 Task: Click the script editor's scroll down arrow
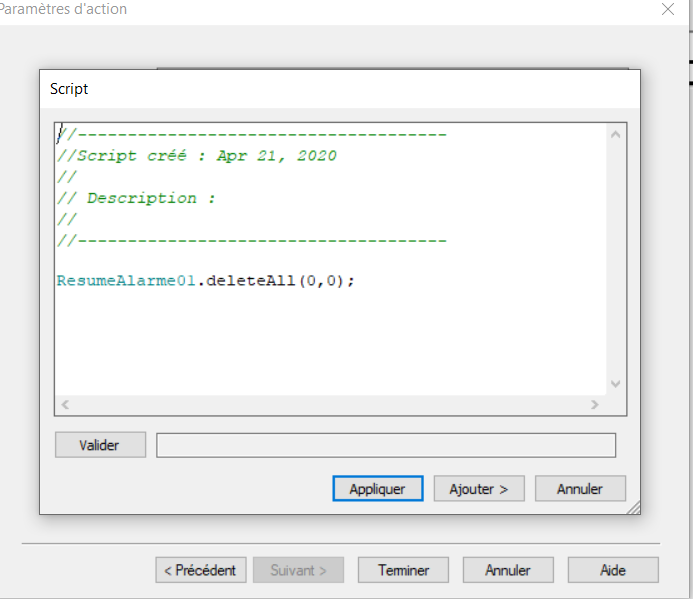(615, 383)
